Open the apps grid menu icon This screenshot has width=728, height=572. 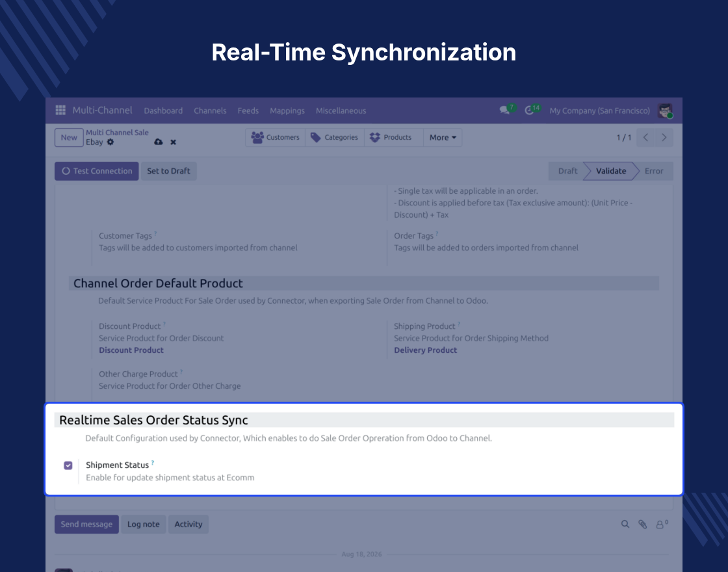pyautogui.click(x=60, y=110)
